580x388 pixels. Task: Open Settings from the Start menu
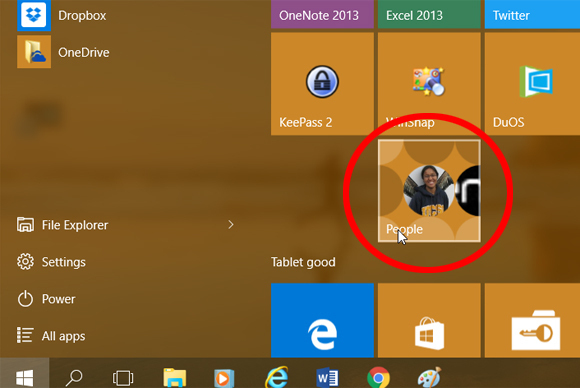tap(52, 262)
